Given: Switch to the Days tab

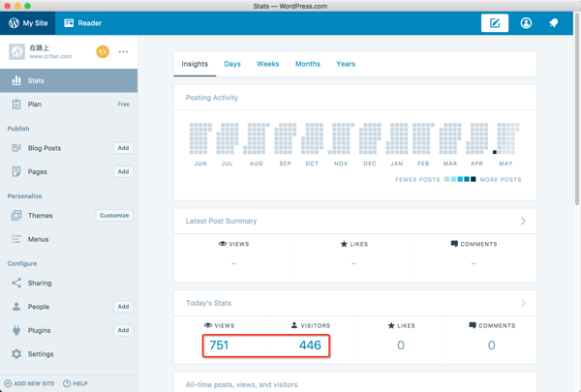Looking at the screenshot, I should tap(232, 64).
